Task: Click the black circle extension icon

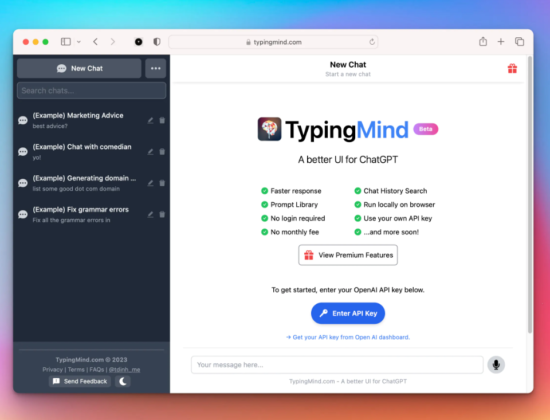Action: [139, 42]
